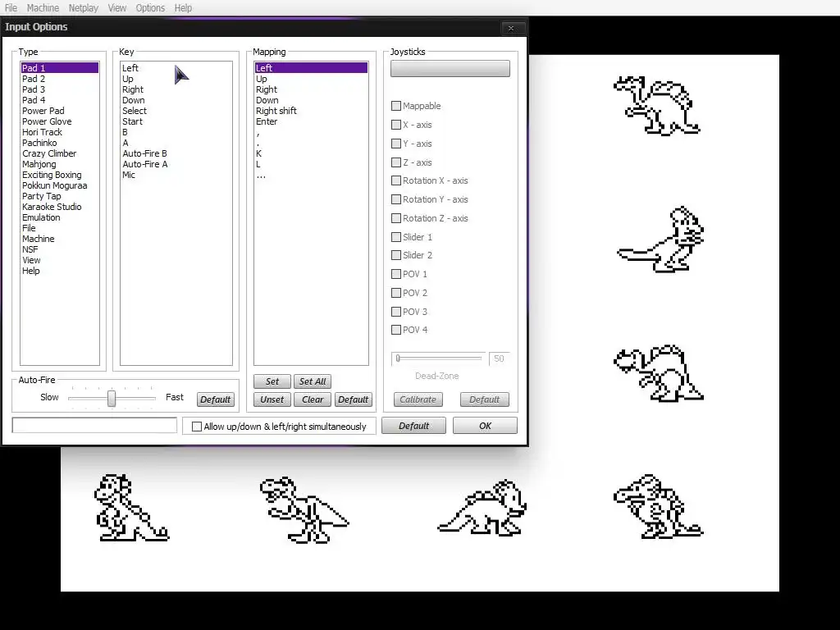Click the Calibrate joystick button
The height and width of the screenshot is (630, 840).
pyautogui.click(x=418, y=399)
